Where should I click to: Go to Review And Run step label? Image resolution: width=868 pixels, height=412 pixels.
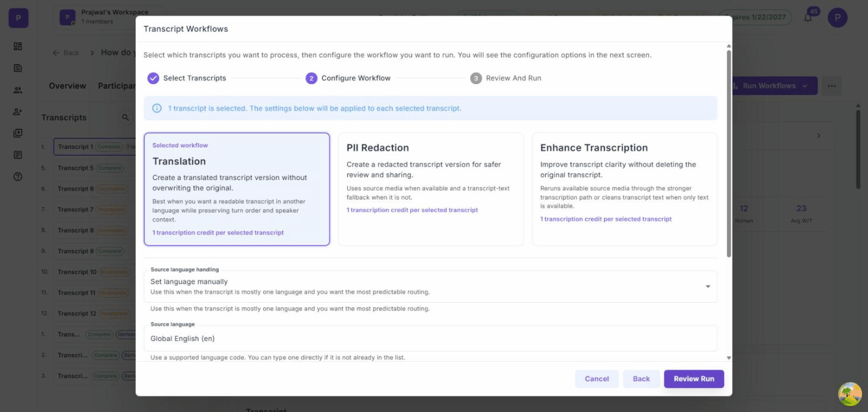(x=513, y=78)
